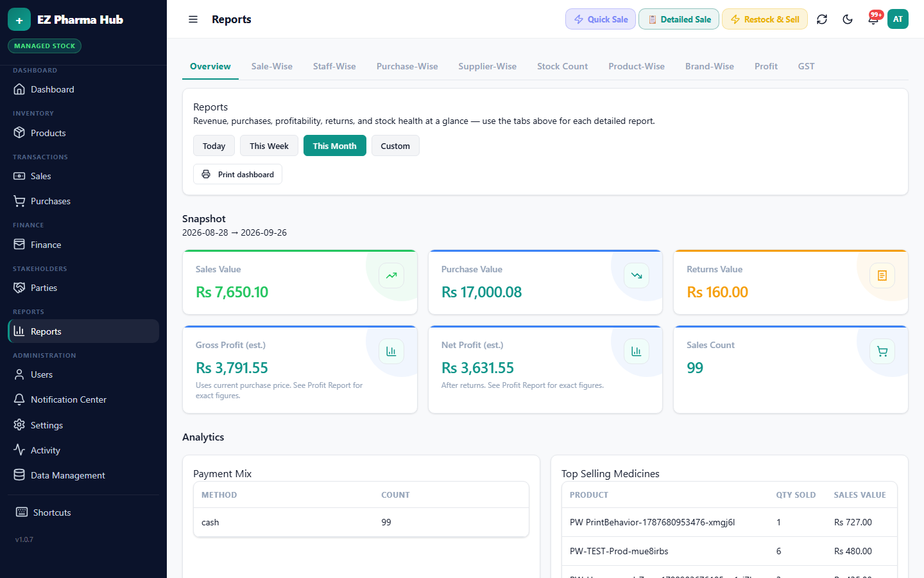The image size is (924, 578).
Task: Open Users administration page
Action: click(x=83, y=374)
